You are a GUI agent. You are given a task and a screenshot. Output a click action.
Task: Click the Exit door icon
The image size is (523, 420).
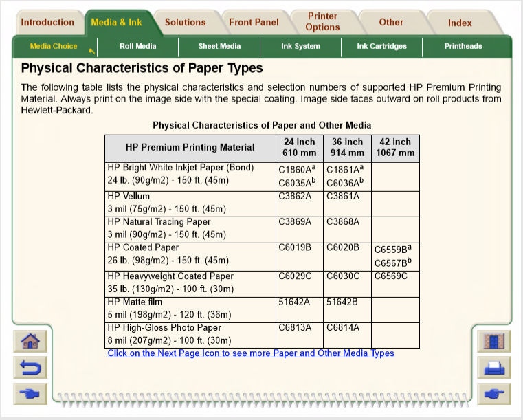(x=493, y=341)
